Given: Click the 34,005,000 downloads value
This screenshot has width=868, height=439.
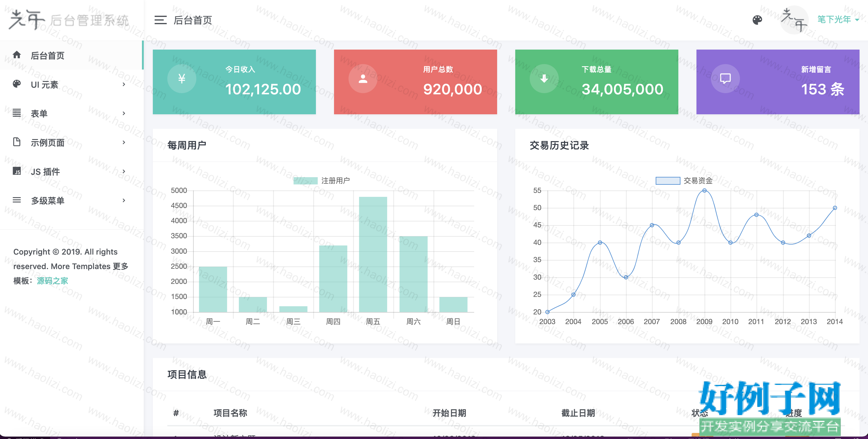Looking at the screenshot, I should click(622, 89).
